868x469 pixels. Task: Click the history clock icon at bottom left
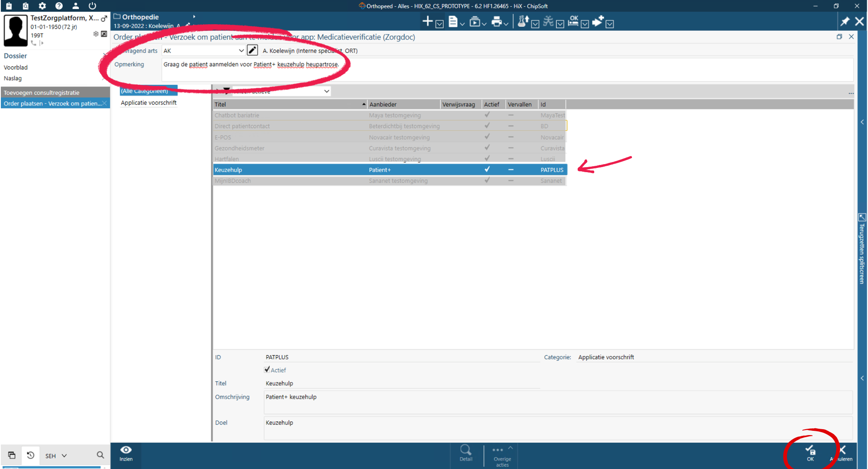pos(31,455)
